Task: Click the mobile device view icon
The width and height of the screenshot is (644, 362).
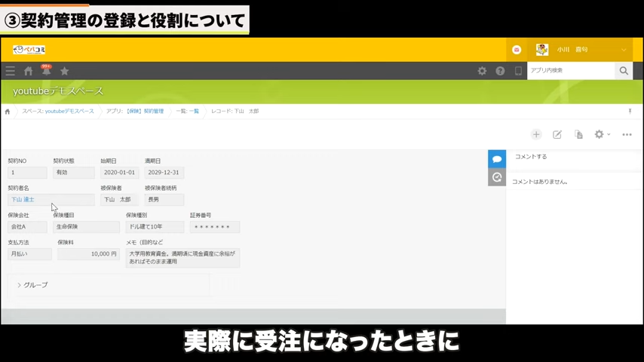Action: [x=518, y=71]
